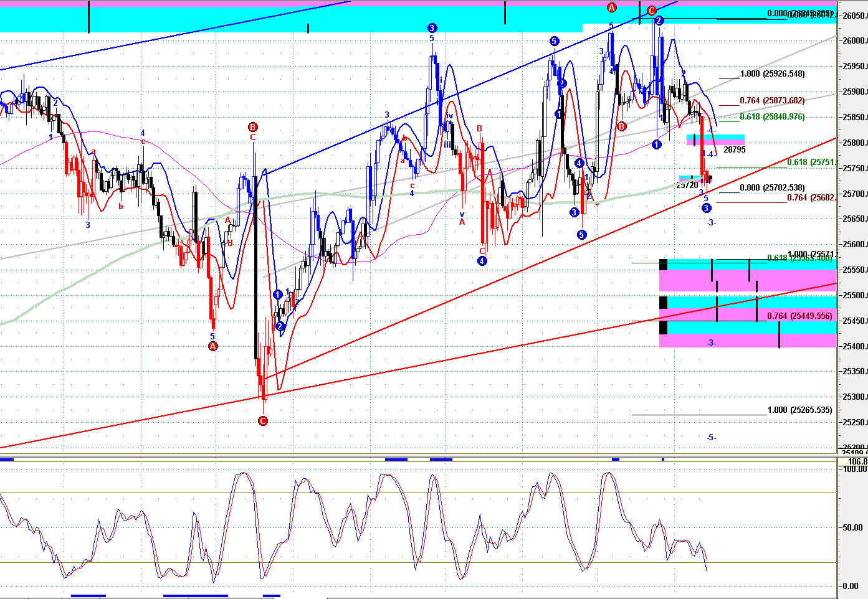The image size is (868, 599).
Task: Select the 1.000 (25926.548) Fibonacci label
Action: [772, 74]
